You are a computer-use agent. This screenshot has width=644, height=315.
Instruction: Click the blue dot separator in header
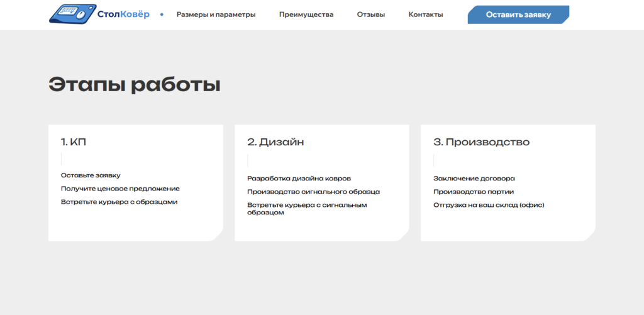[162, 15]
